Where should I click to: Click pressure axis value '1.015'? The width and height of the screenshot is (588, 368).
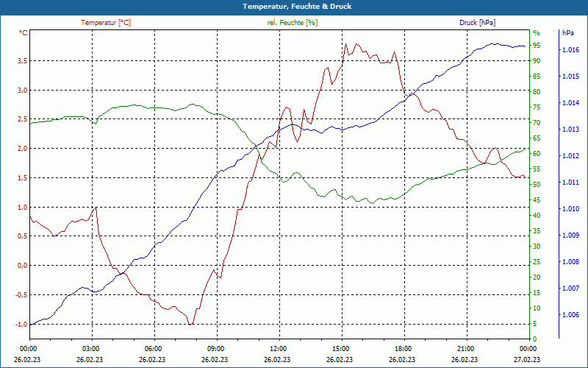click(571, 77)
